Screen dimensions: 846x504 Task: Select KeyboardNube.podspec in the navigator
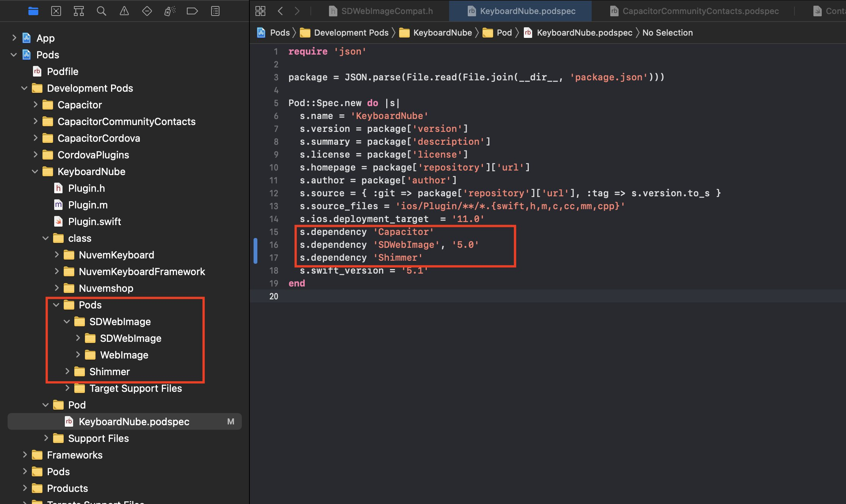coord(125,421)
